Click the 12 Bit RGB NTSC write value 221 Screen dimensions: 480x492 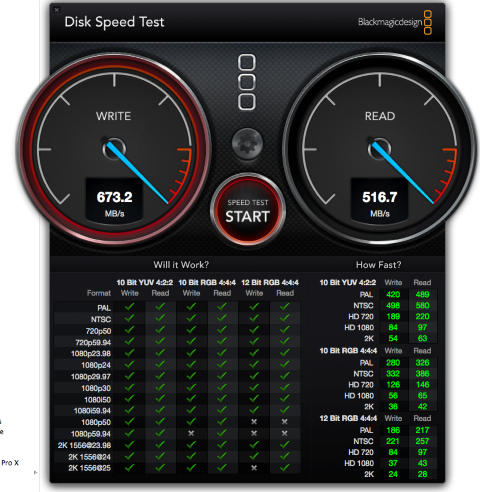click(x=393, y=441)
